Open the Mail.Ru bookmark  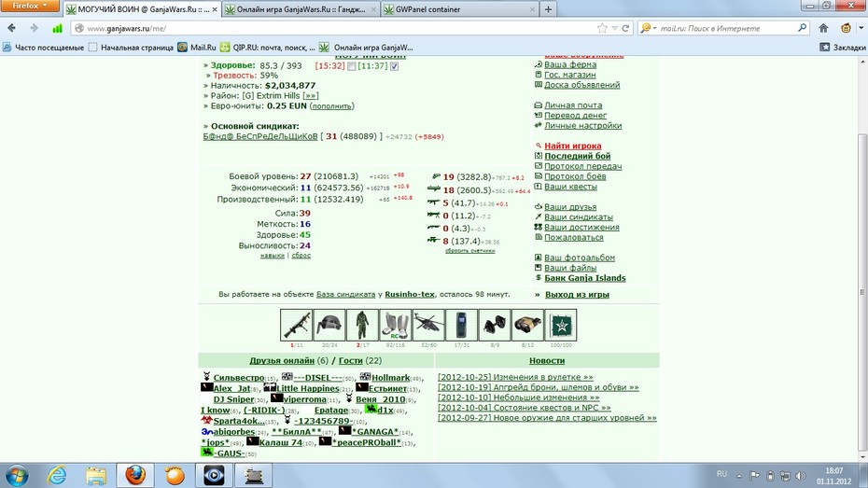(197, 48)
